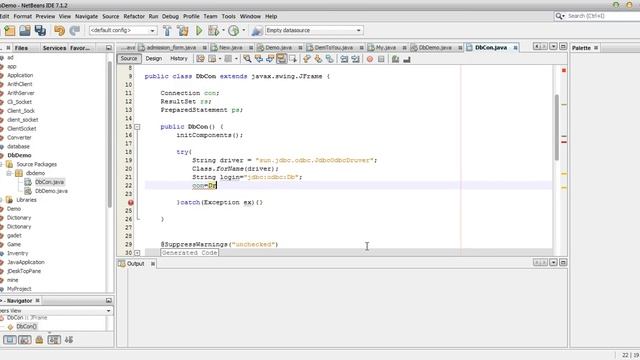
Task: Click the Last Edit editor icon
Action: (200, 59)
